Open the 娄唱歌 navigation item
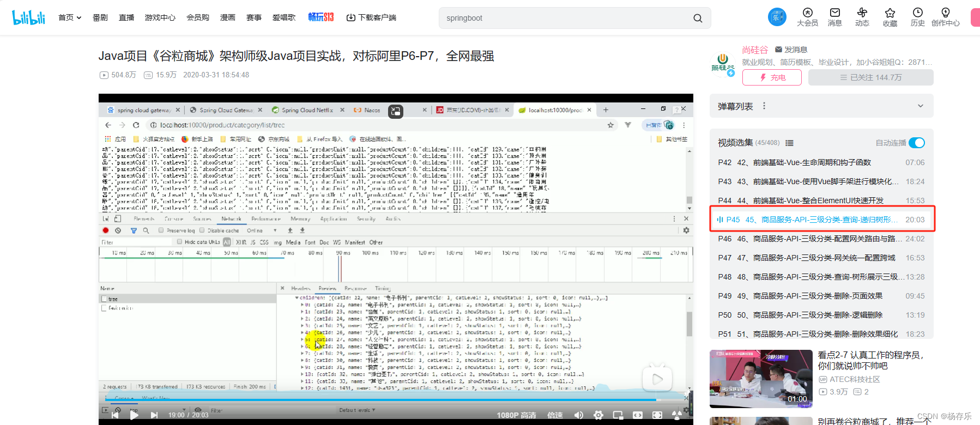The image size is (980, 425). point(284,17)
